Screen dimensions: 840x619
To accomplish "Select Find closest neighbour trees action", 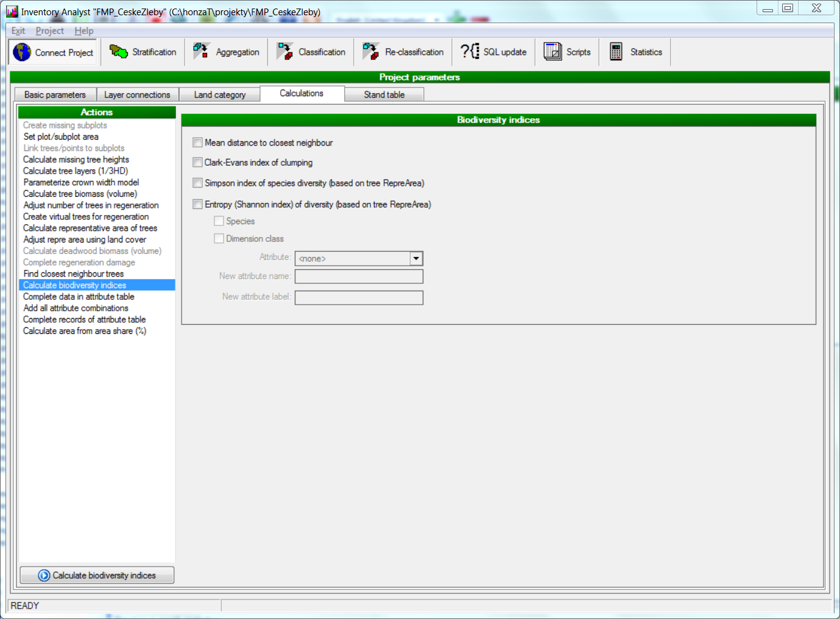I will [x=74, y=274].
